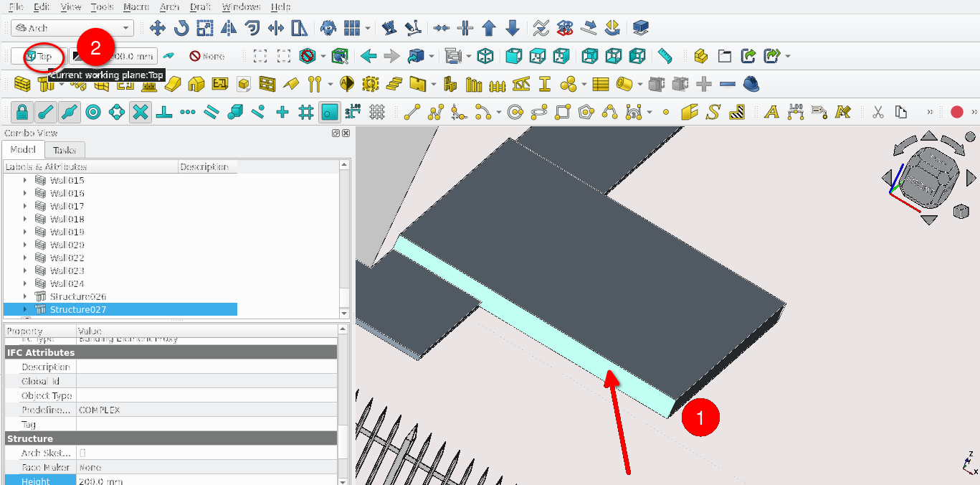The width and height of the screenshot is (980, 485).
Task: Open the Arch workbench selector dropdown
Action: click(72, 28)
